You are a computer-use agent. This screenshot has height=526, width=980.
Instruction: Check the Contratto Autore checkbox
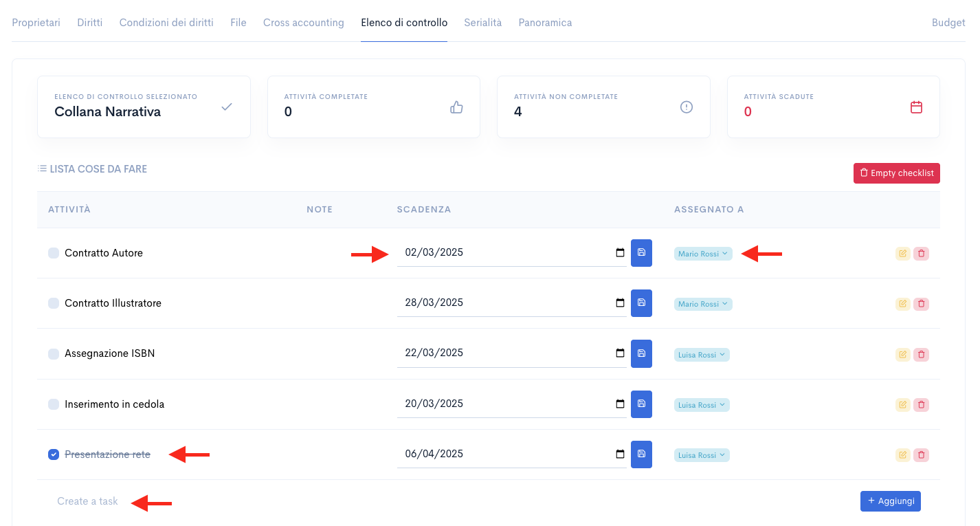(54, 253)
